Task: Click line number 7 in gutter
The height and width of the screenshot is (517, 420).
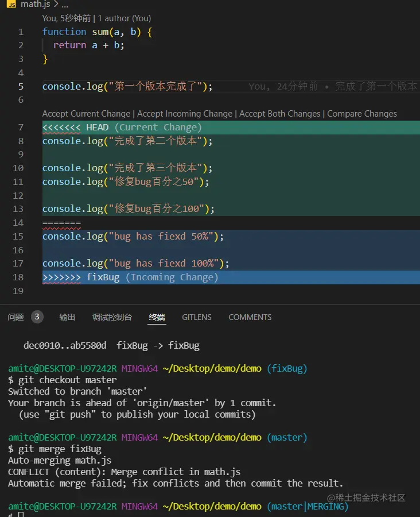Action: [21, 128]
